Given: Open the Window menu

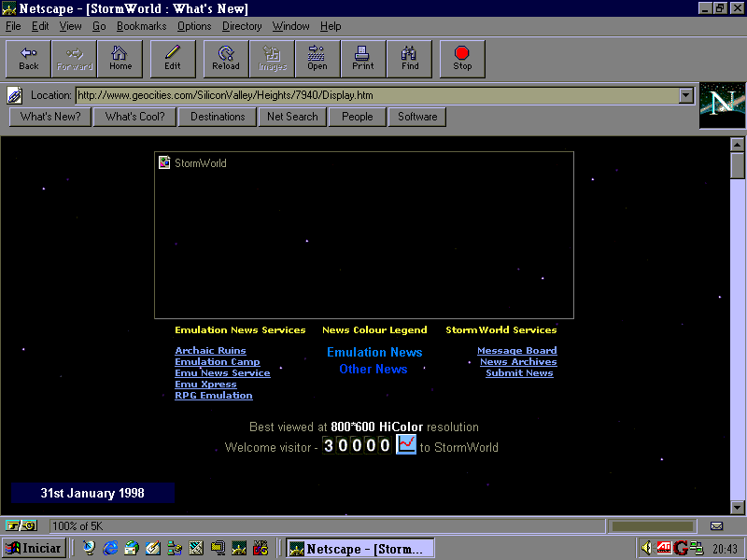Looking at the screenshot, I should pyautogui.click(x=290, y=26).
